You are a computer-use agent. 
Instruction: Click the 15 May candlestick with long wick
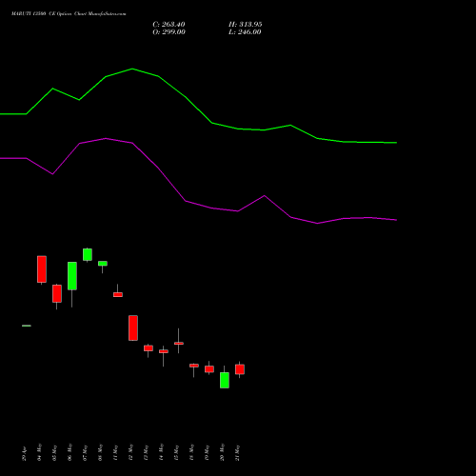pos(179,343)
